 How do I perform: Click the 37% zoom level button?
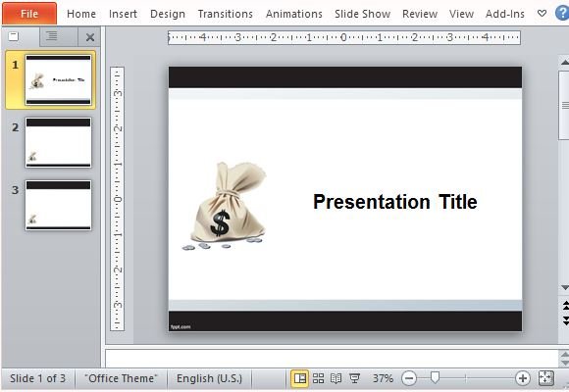(x=383, y=378)
